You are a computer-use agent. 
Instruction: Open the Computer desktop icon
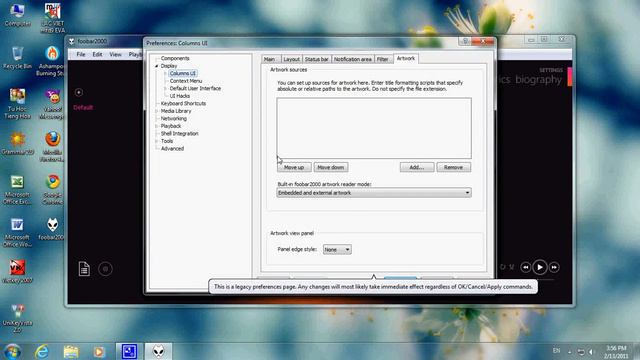tap(17, 15)
